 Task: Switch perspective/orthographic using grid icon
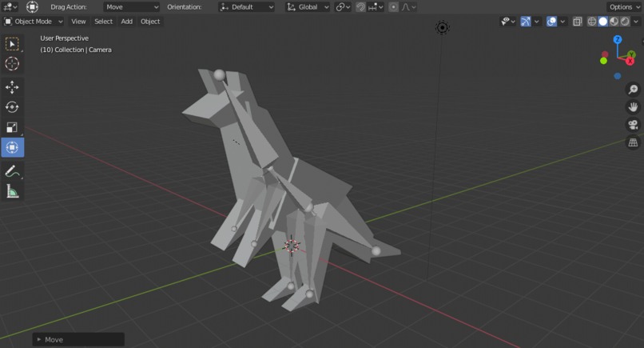pyautogui.click(x=633, y=142)
